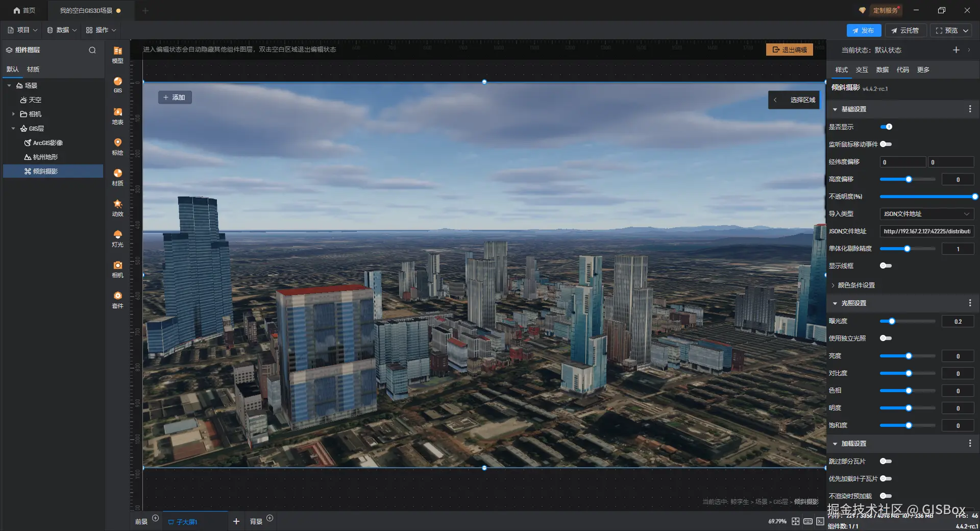This screenshot has width=980, height=531.
Task: Search the component layers panel
Action: [x=92, y=50]
